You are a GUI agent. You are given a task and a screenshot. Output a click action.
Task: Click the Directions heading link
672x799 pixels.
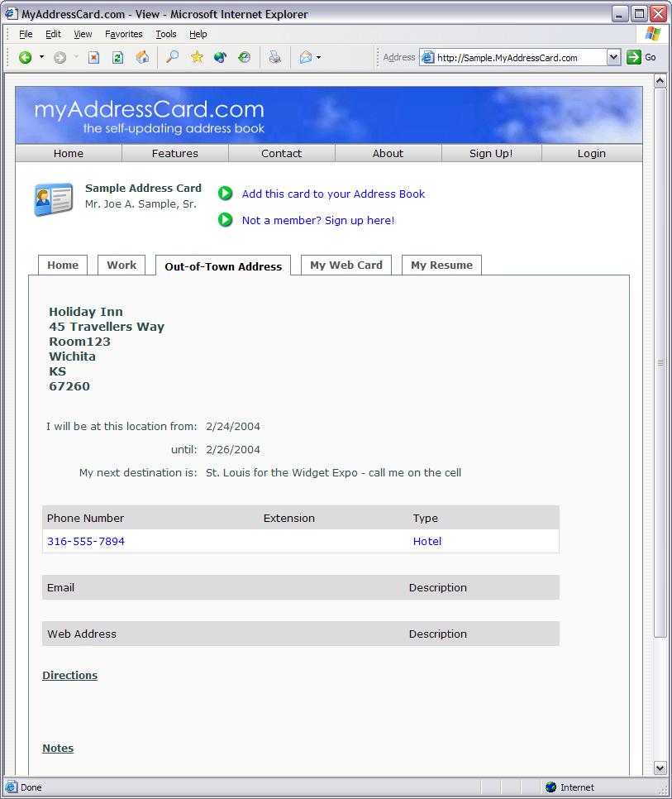click(x=69, y=675)
